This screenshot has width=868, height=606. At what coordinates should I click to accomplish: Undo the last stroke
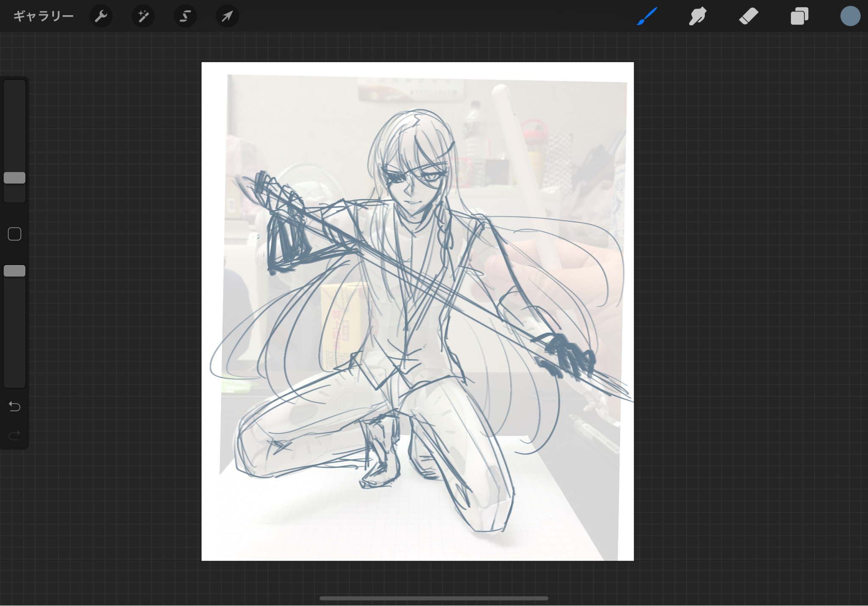point(15,407)
